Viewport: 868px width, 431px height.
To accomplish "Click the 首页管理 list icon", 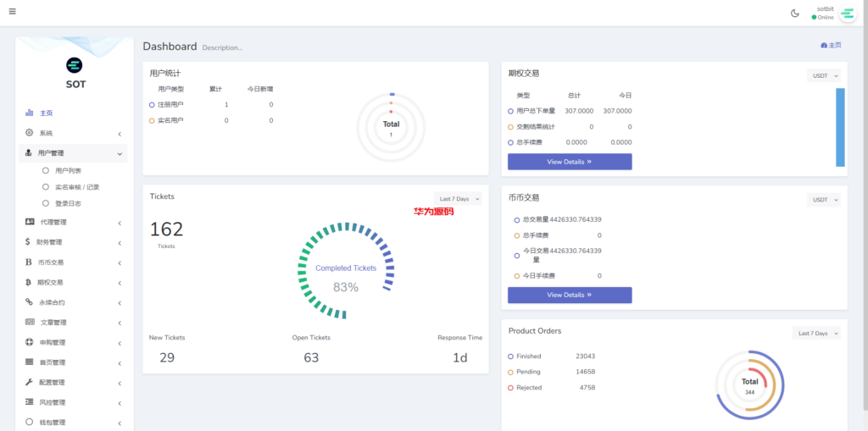I will click(x=30, y=362).
